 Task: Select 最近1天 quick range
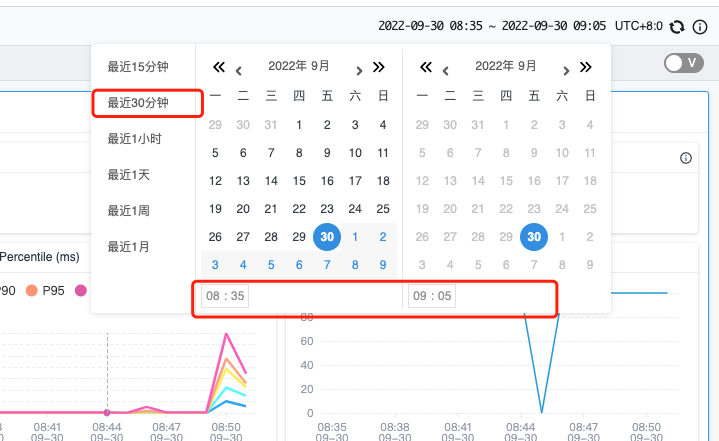tap(128, 175)
